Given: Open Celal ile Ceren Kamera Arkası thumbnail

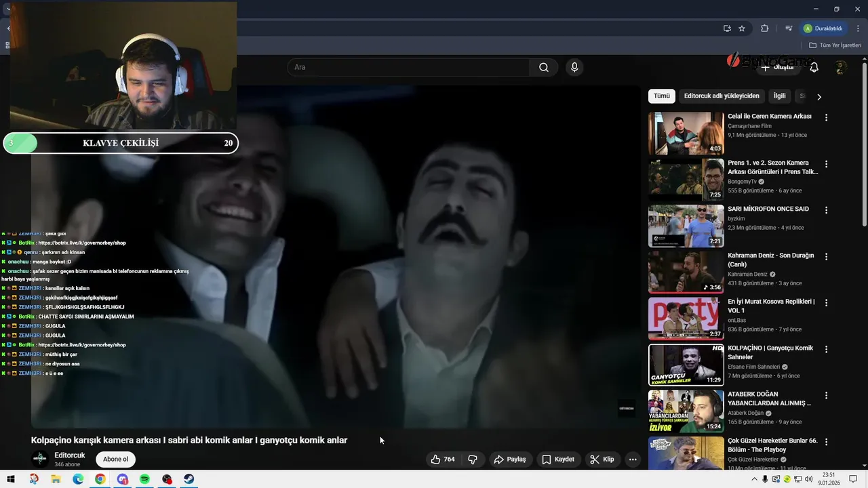Looking at the screenshot, I should [686, 134].
